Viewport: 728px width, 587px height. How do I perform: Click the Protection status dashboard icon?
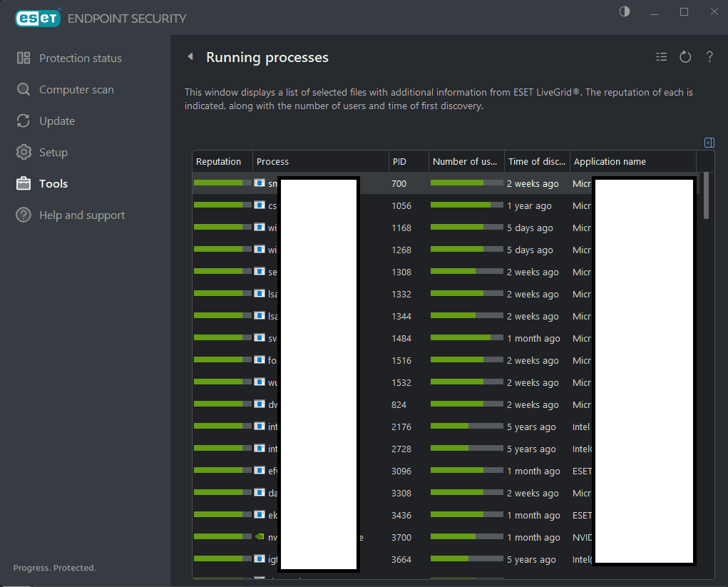click(x=24, y=58)
